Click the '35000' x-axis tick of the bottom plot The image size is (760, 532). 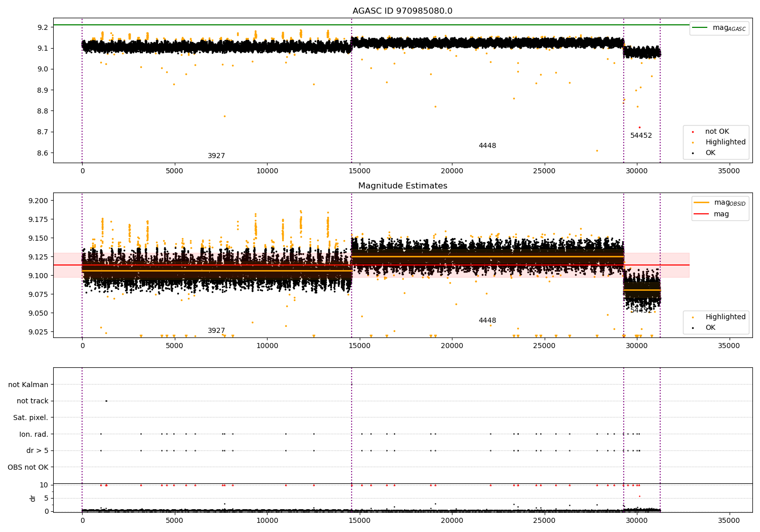click(730, 520)
